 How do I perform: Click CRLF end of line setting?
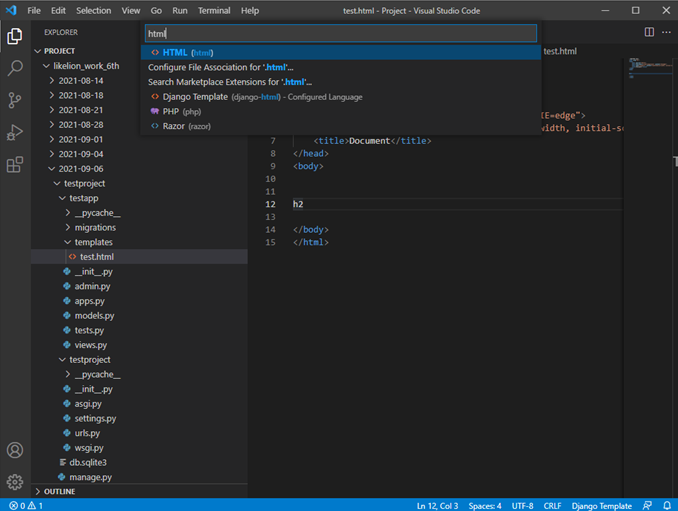coord(552,505)
